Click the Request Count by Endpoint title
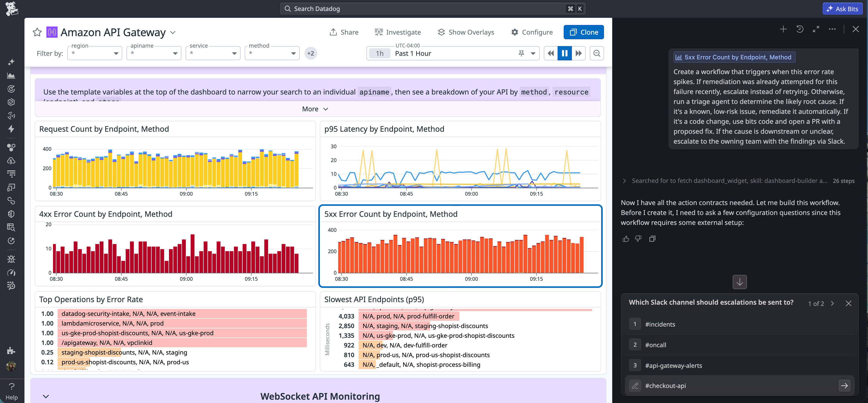The height and width of the screenshot is (403, 868). (104, 129)
